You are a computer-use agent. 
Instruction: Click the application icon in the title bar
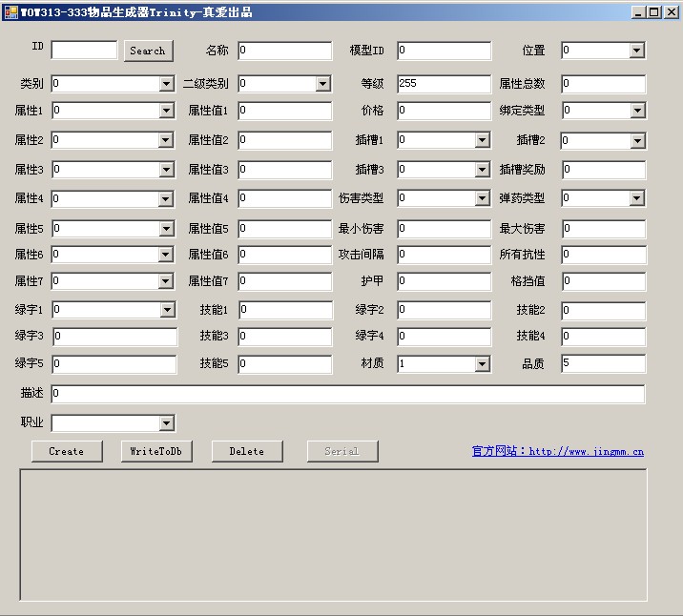[10, 11]
